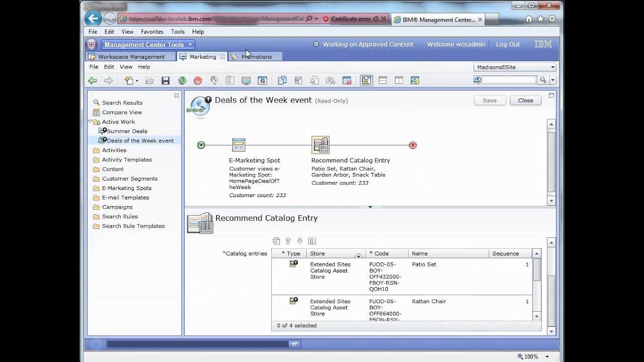644x362 pixels.
Task: Click the green back arrow in toolbar
Action: click(93, 80)
